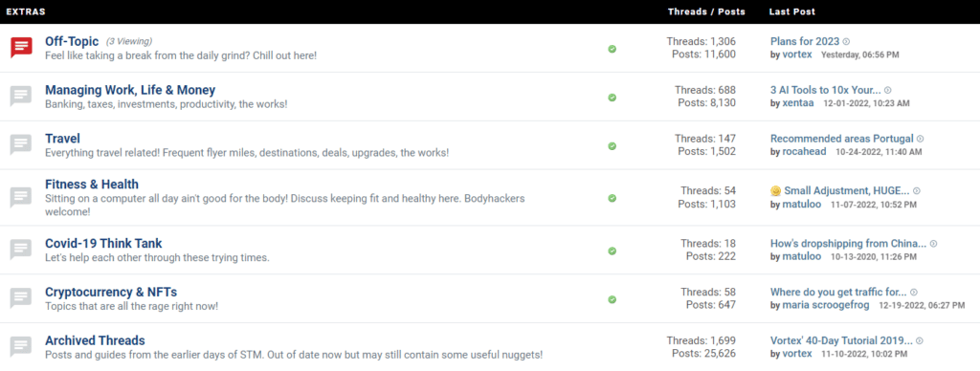Open thread 3 AI Tools to 10x Your...

coord(826,90)
